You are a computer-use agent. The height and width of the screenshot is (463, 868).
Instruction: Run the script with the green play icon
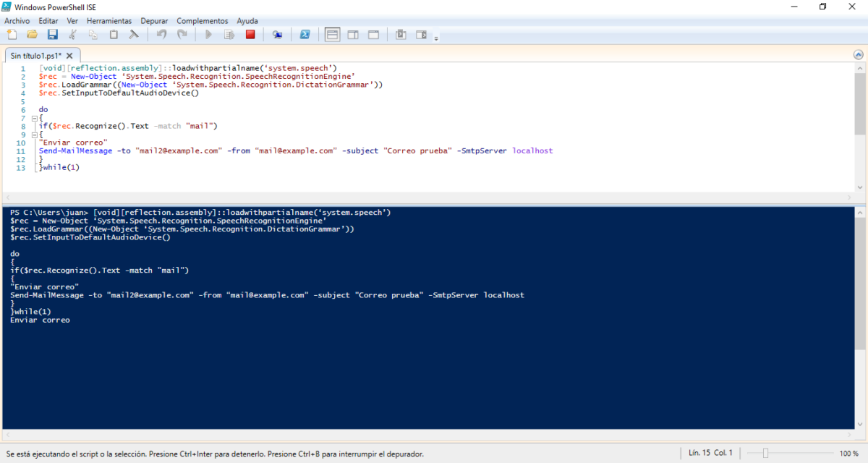tap(208, 34)
